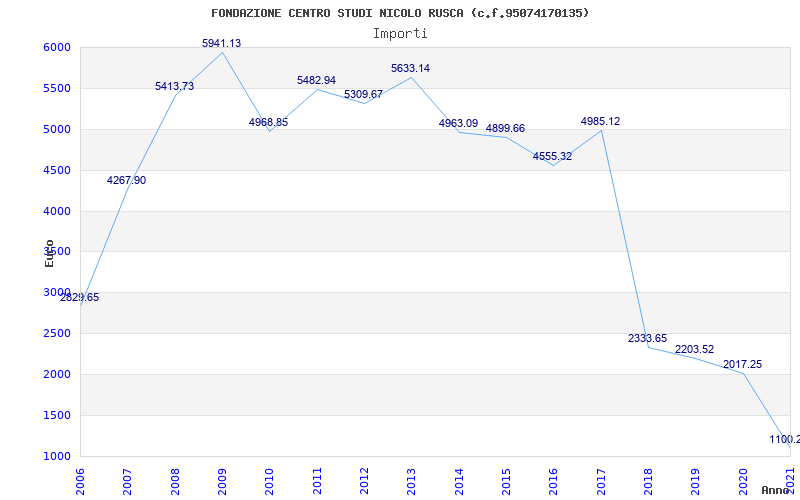Click the Euro axis title
This screenshot has height=500, width=800.
49,253
